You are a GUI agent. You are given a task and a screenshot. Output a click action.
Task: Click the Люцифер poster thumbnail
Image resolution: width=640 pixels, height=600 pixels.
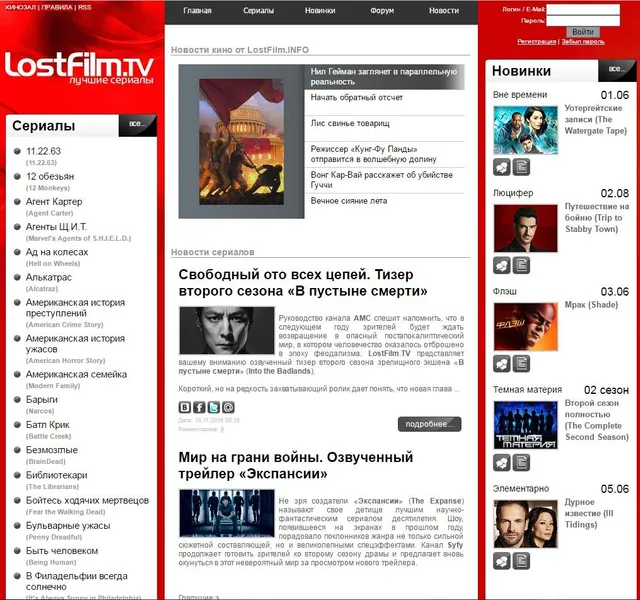pyautogui.click(x=525, y=229)
